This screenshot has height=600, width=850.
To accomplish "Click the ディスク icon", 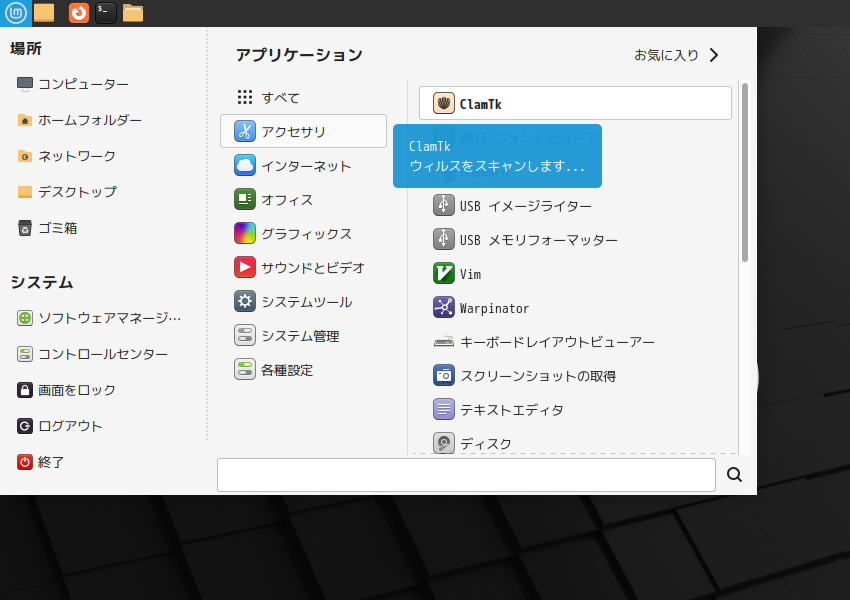I will tap(444, 443).
